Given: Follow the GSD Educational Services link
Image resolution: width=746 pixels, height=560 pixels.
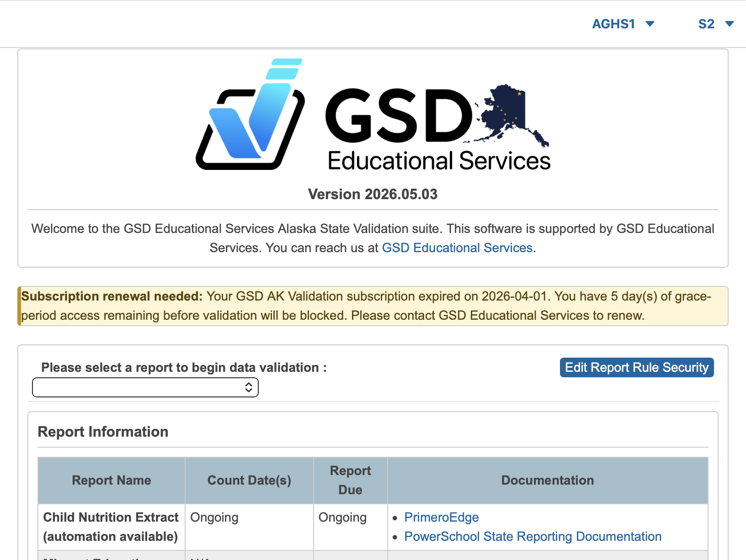Looking at the screenshot, I should [457, 248].
